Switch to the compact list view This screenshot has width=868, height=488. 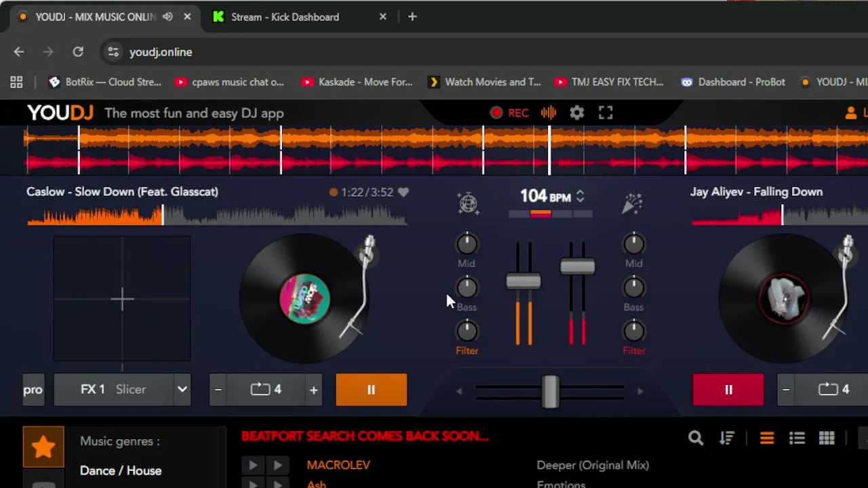pos(767,439)
